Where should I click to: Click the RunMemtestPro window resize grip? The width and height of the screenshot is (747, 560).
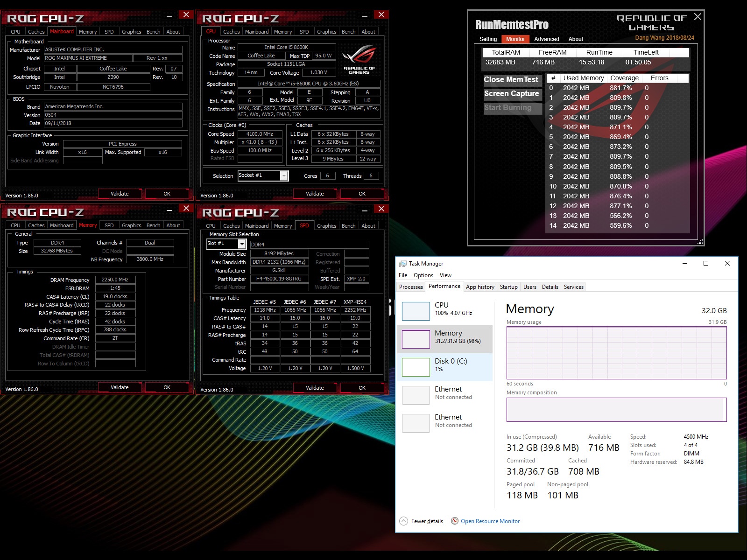pyautogui.click(x=700, y=242)
